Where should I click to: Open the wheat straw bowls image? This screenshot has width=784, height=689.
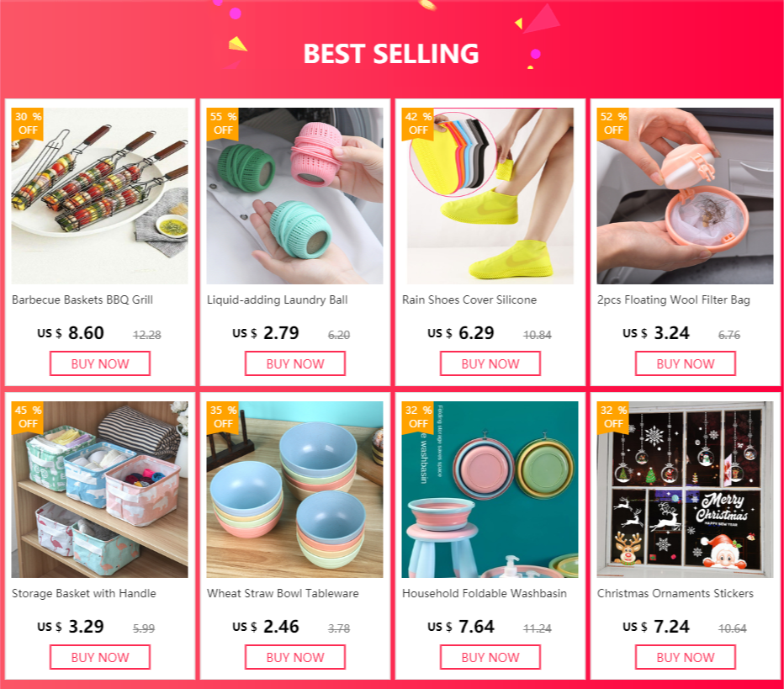(x=295, y=490)
